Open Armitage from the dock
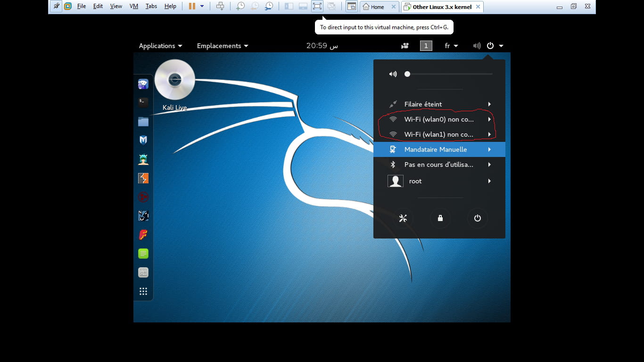This screenshot has height=362, width=644. (143, 159)
